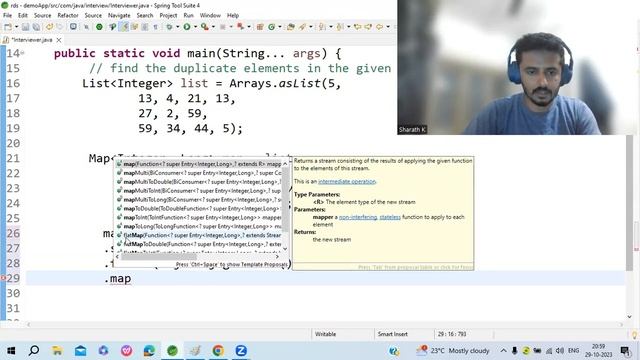640x360 pixels.
Task: Open the Project menu
Action: [168, 16]
